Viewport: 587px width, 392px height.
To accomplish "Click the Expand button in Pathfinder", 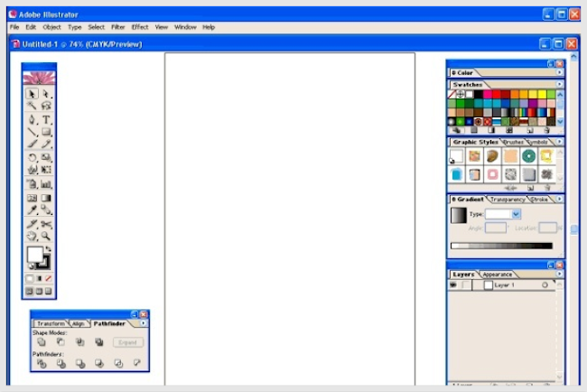I will point(127,342).
